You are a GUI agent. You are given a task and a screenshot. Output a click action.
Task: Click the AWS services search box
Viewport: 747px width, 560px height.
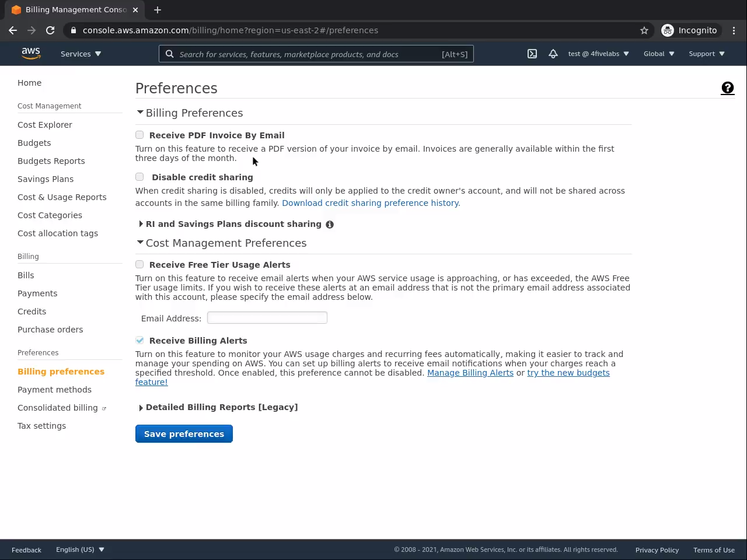(316, 54)
